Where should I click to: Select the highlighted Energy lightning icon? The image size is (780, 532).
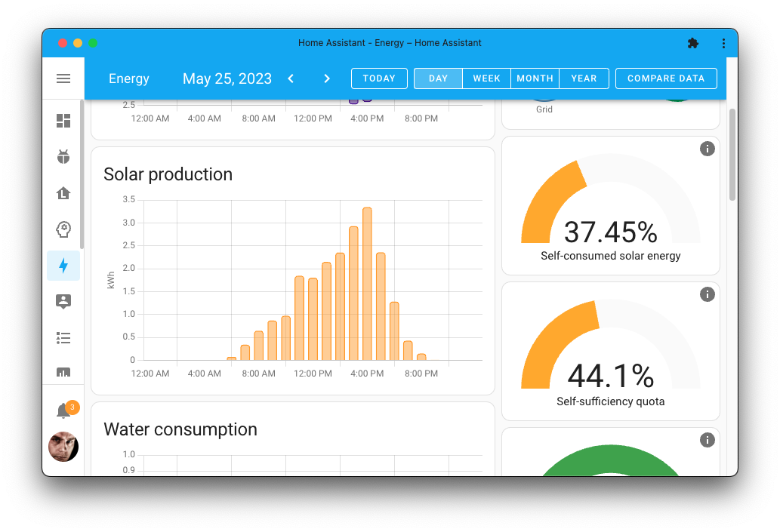pos(63,266)
